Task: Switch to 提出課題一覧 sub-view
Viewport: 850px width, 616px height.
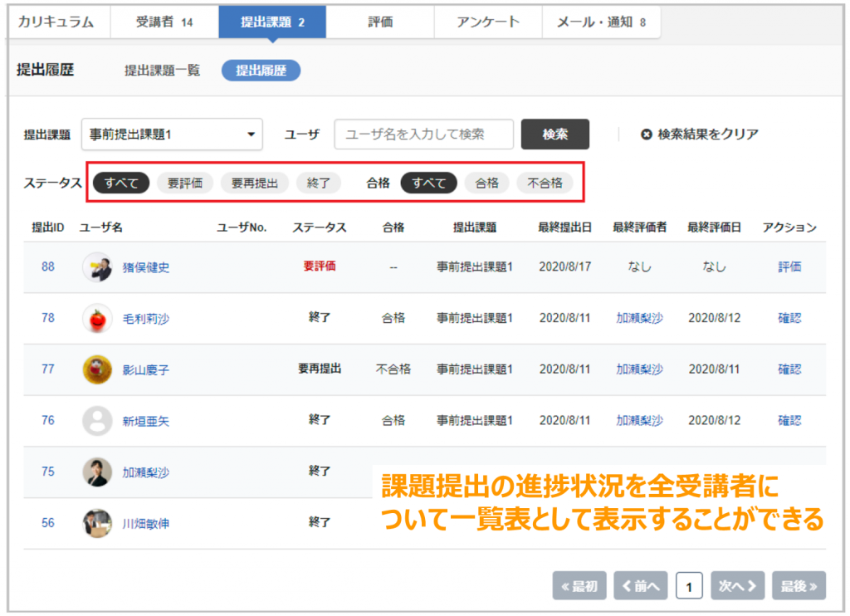Action: pos(163,71)
